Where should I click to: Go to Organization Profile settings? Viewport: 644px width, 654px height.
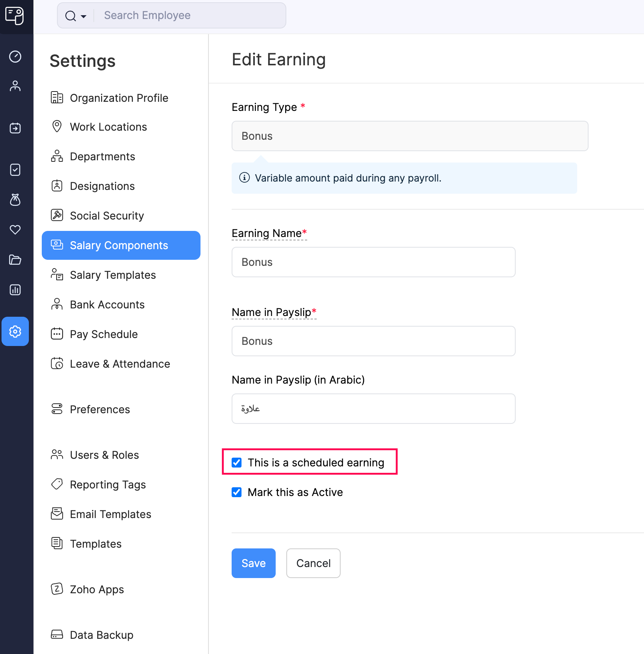(119, 98)
